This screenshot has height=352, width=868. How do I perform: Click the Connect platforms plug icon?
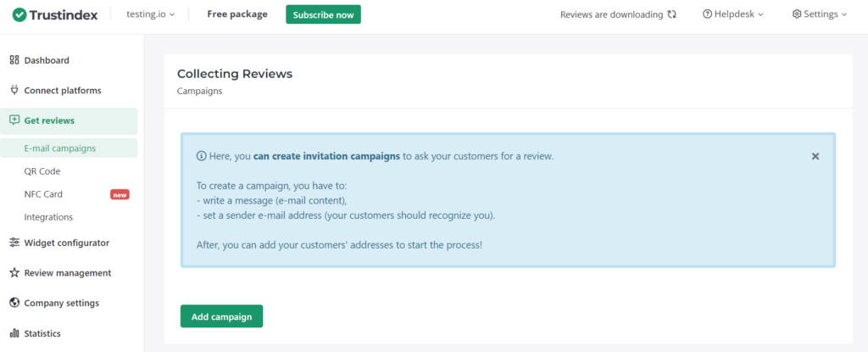14,90
